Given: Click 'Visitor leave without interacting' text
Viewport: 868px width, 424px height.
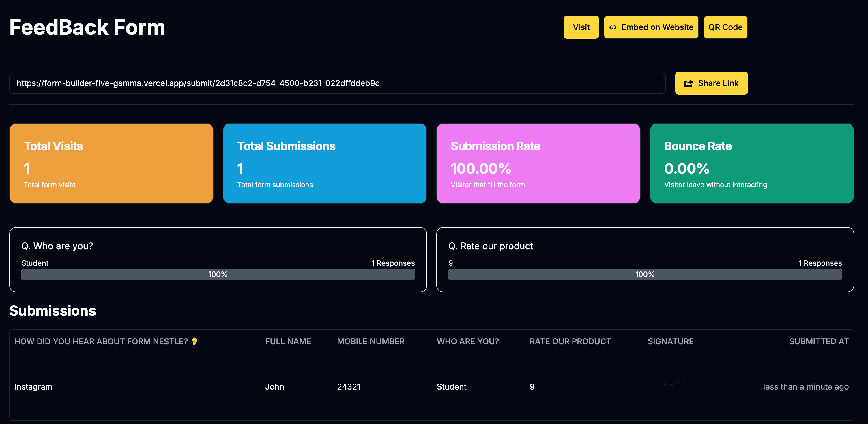Looking at the screenshot, I should coord(715,185).
